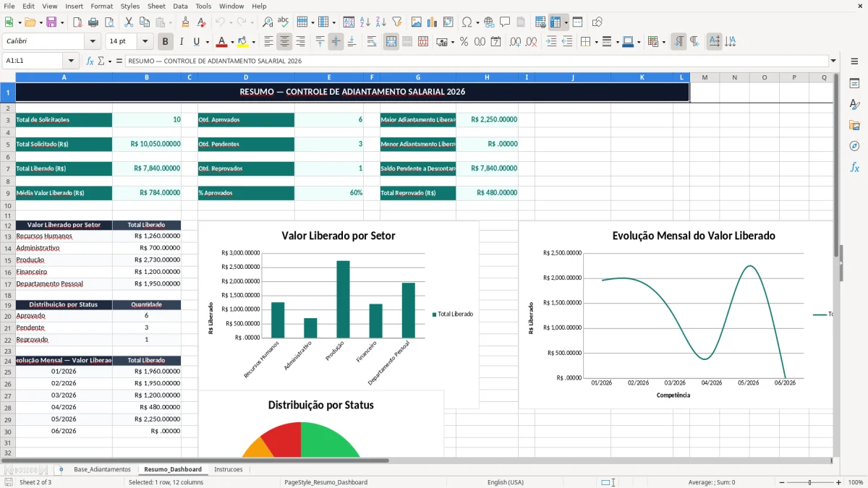Open Function Wizard fx icon
The width and height of the screenshot is (868, 488).
(x=90, y=61)
